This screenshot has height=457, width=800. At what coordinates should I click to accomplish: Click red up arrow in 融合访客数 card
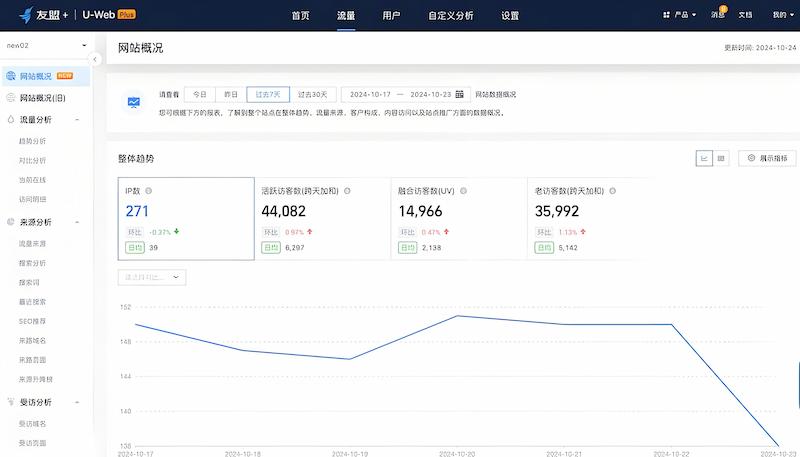coord(446,232)
